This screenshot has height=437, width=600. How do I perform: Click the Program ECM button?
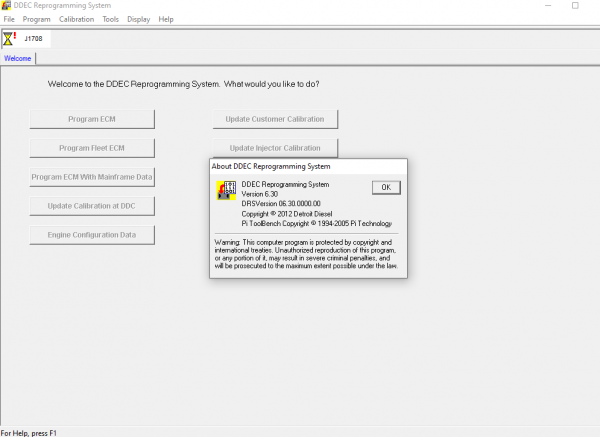point(92,119)
